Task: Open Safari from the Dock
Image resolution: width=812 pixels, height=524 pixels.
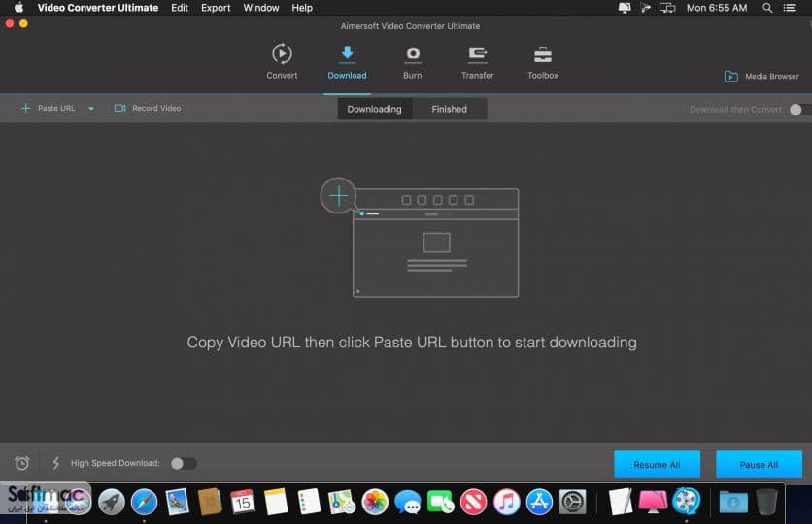Action: (144, 502)
